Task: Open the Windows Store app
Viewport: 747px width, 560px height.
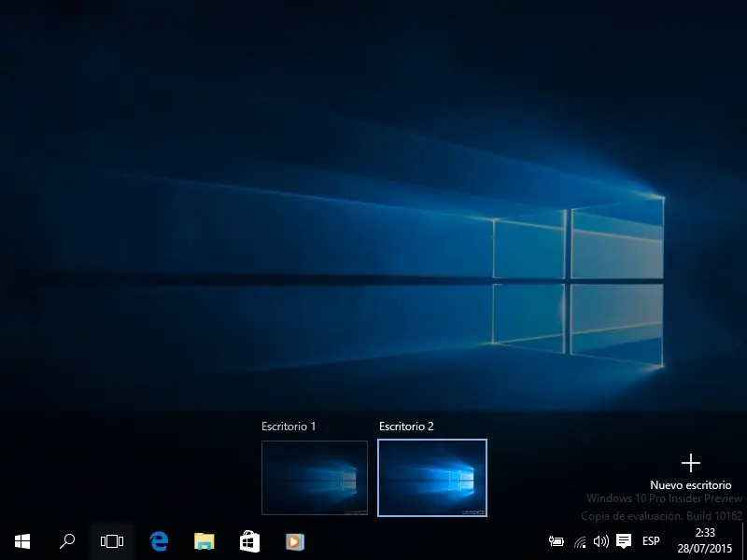Action: coord(249,541)
